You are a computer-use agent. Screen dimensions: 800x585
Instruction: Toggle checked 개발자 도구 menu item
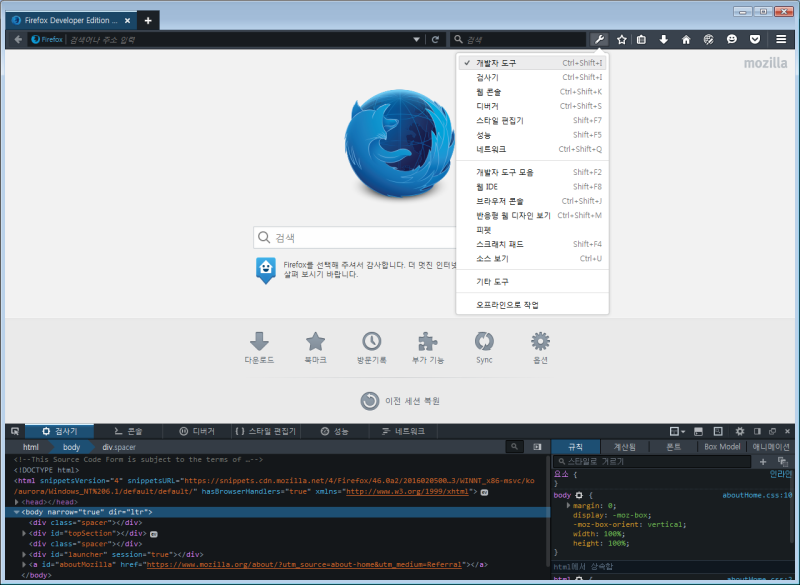pyautogui.click(x=532, y=63)
